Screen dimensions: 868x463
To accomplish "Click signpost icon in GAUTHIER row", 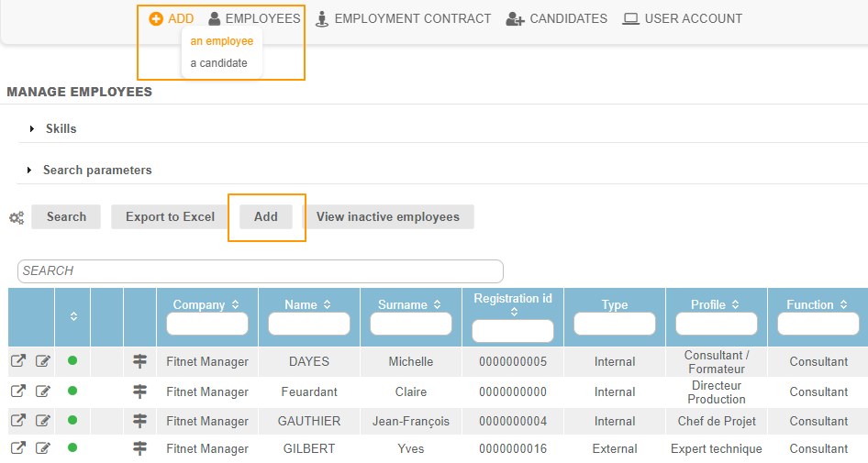I will pos(139,421).
